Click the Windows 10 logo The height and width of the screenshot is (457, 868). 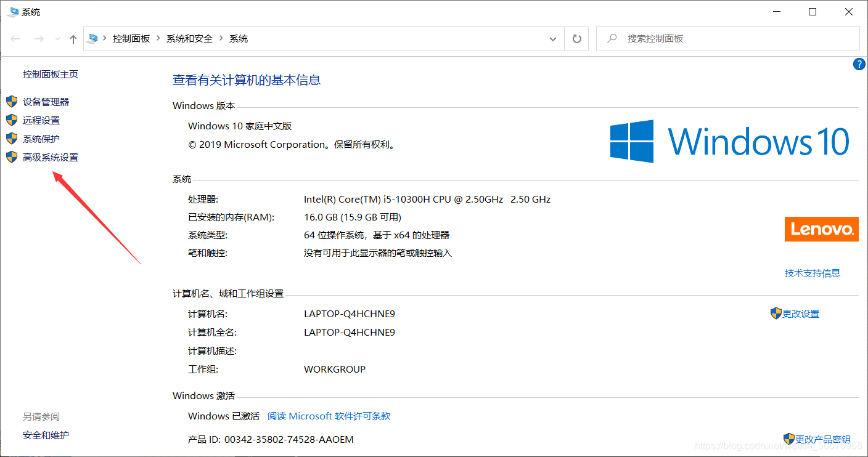pyautogui.click(x=730, y=141)
